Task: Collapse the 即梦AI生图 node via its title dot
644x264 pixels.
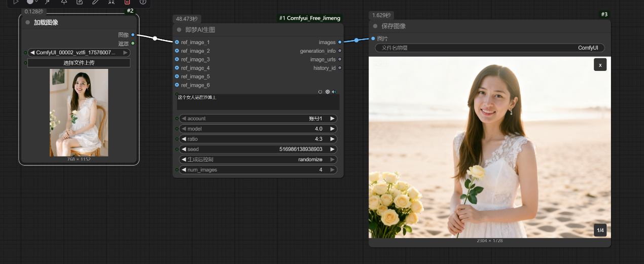Action: pyautogui.click(x=179, y=30)
